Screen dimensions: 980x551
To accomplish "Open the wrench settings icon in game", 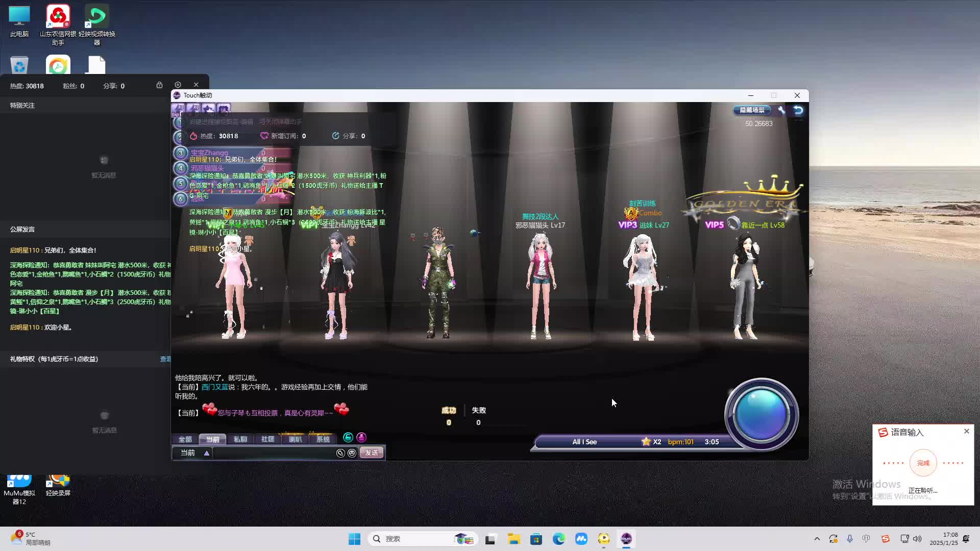I will pyautogui.click(x=781, y=110).
